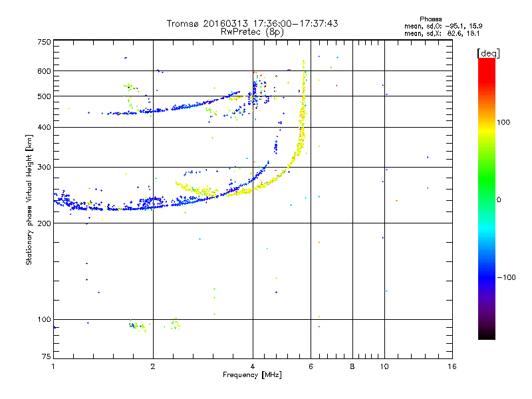The width and height of the screenshot is (532, 399).
Task: Click the y-axis tick label '750'
Action: [x=44, y=42]
